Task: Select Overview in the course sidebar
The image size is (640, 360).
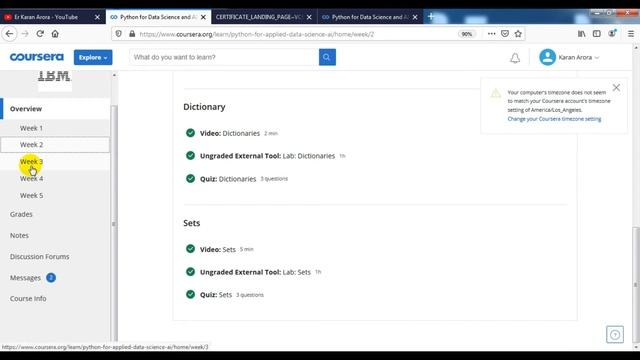Action: pos(55,109)
